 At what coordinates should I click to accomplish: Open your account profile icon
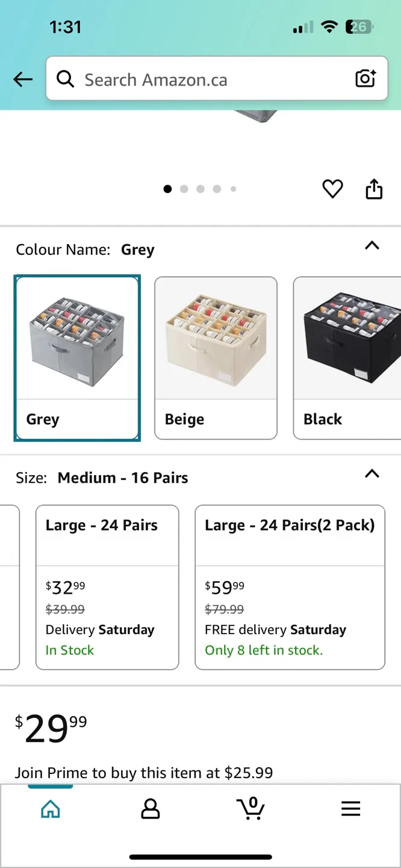click(151, 810)
